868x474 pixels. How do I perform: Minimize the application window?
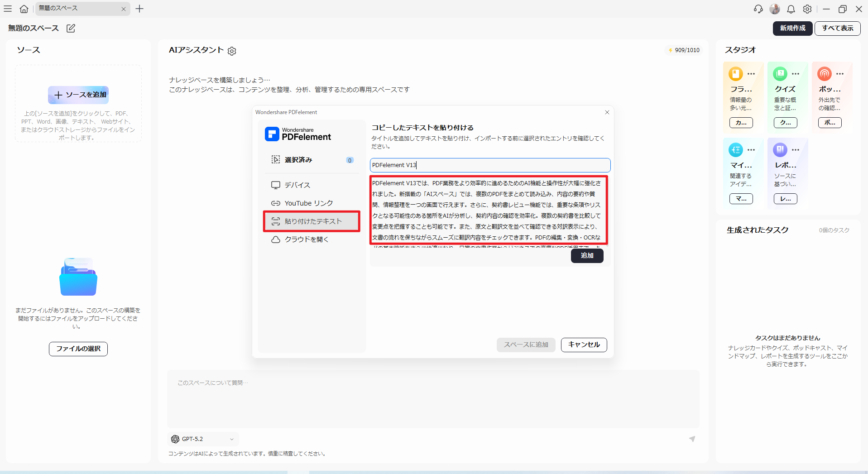point(826,9)
